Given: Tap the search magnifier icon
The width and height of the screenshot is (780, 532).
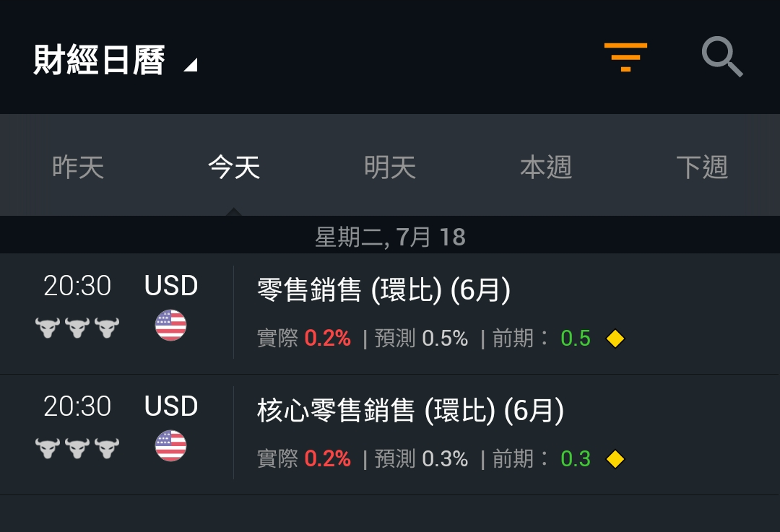Looking at the screenshot, I should tap(722, 57).
